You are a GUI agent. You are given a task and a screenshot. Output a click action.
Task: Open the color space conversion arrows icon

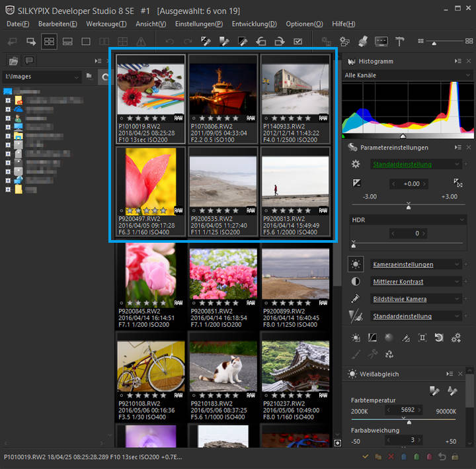pos(389,354)
